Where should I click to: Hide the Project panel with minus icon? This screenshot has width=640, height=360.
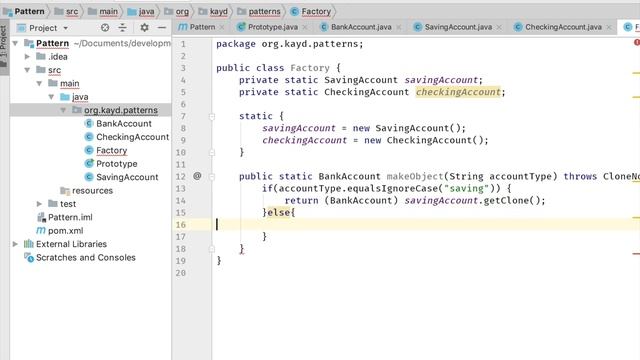(162, 28)
